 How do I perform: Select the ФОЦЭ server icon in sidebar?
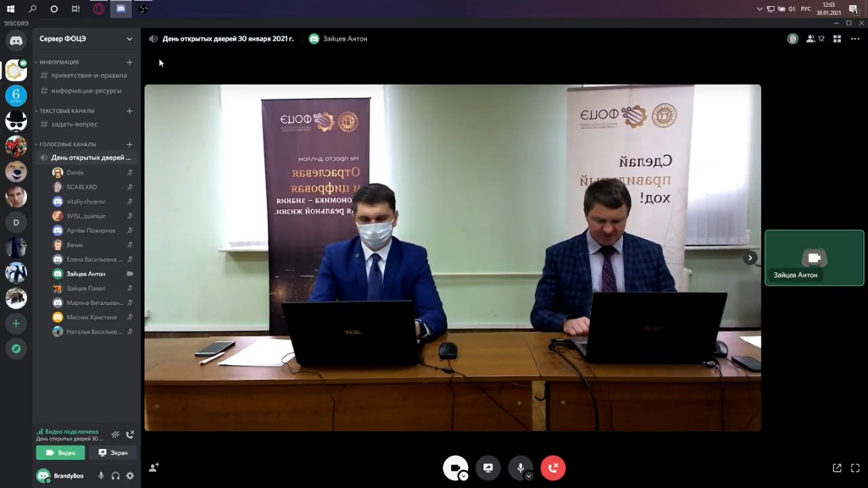16,70
